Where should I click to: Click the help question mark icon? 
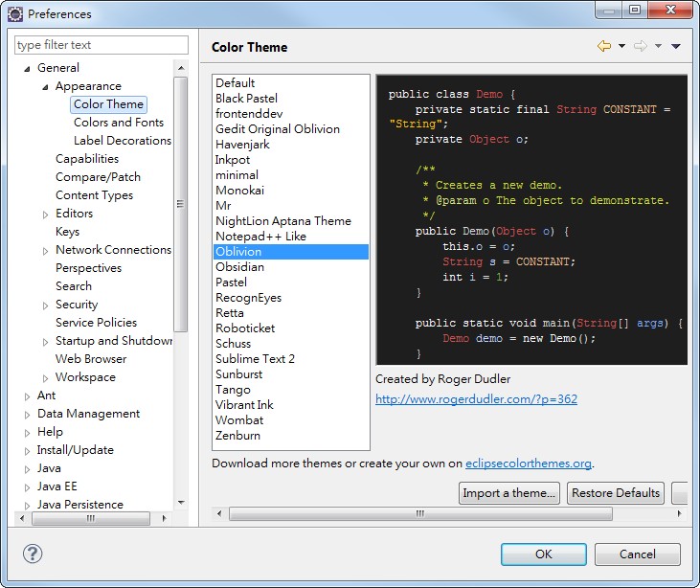33,554
